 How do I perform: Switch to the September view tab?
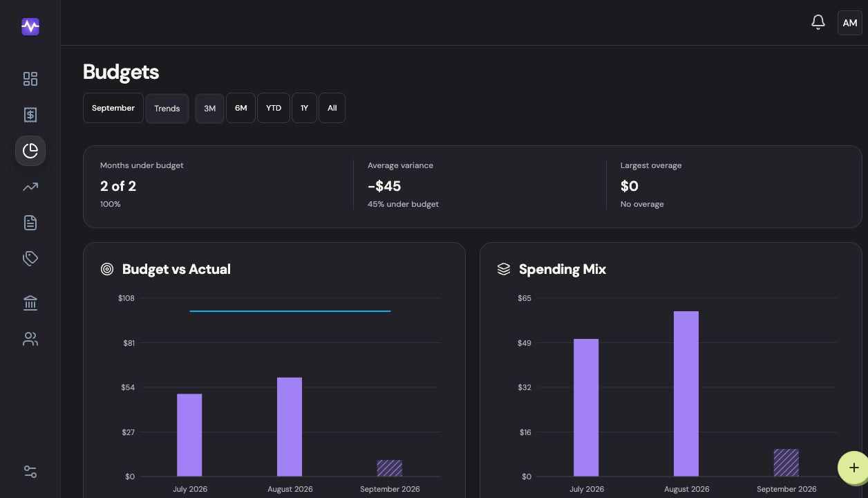(113, 108)
